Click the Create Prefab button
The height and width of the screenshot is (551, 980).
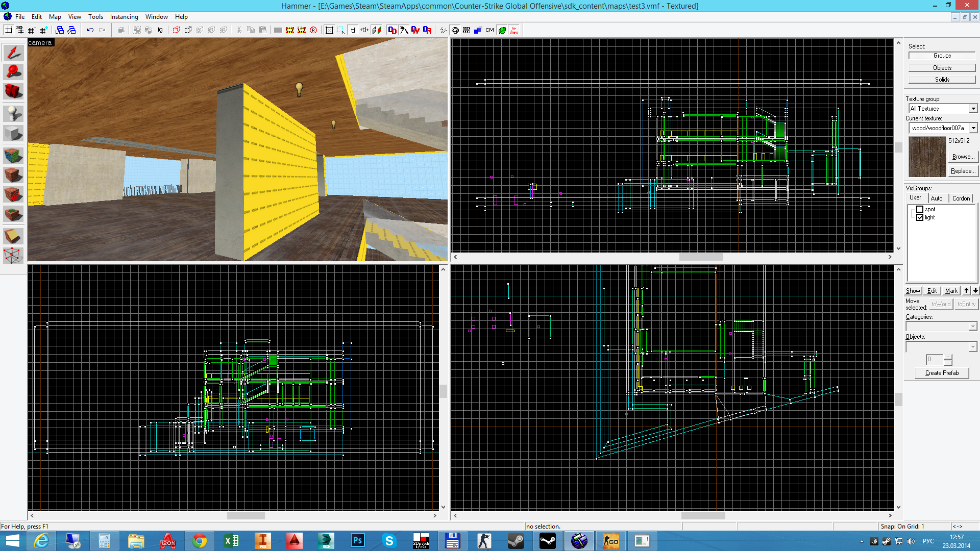pyautogui.click(x=942, y=373)
